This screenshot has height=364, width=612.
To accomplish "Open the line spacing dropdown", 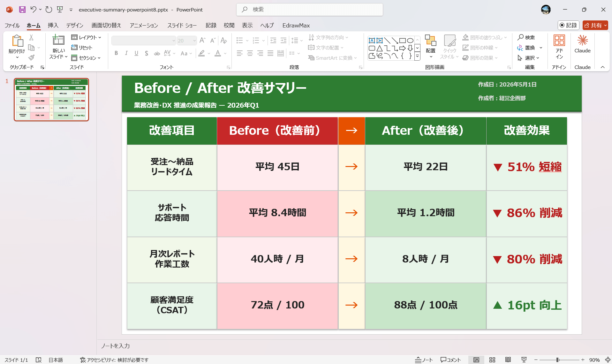I will 297,41.
